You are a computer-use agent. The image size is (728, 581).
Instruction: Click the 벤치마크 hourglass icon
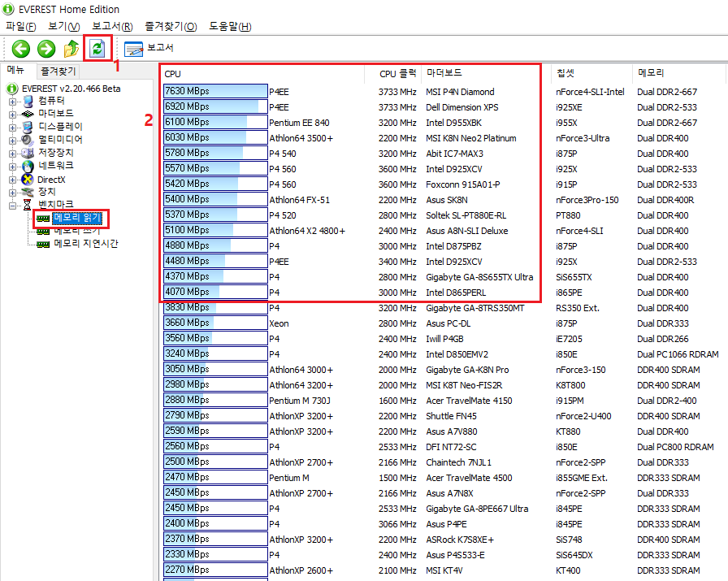click(x=28, y=205)
